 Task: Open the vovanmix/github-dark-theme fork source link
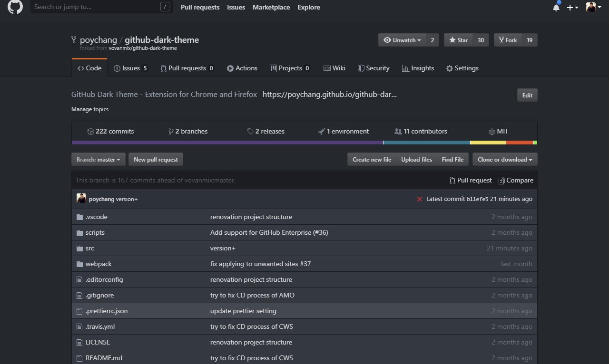pos(143,48)
